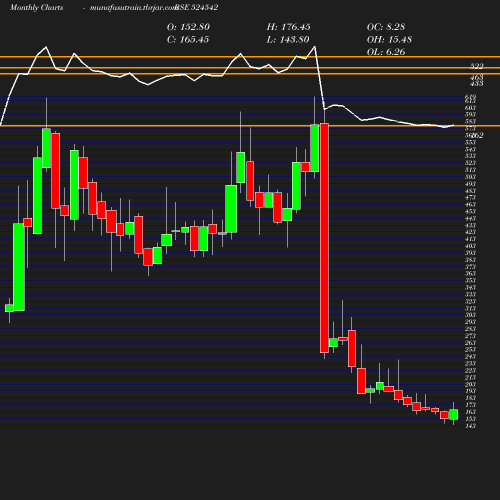The width and height of the screenshot is (500, 500).
Task: Click the price axis label '453'
Action: [x=470, y=211]
